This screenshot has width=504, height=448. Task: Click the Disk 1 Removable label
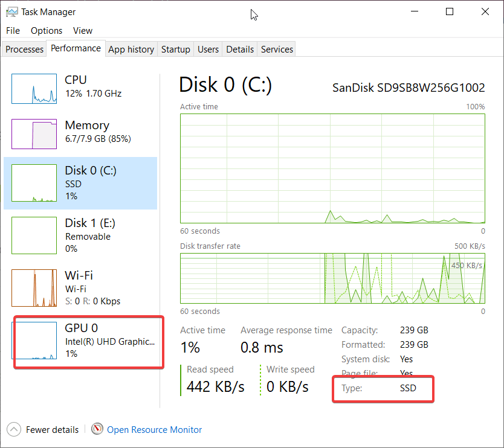pos(88,237)
